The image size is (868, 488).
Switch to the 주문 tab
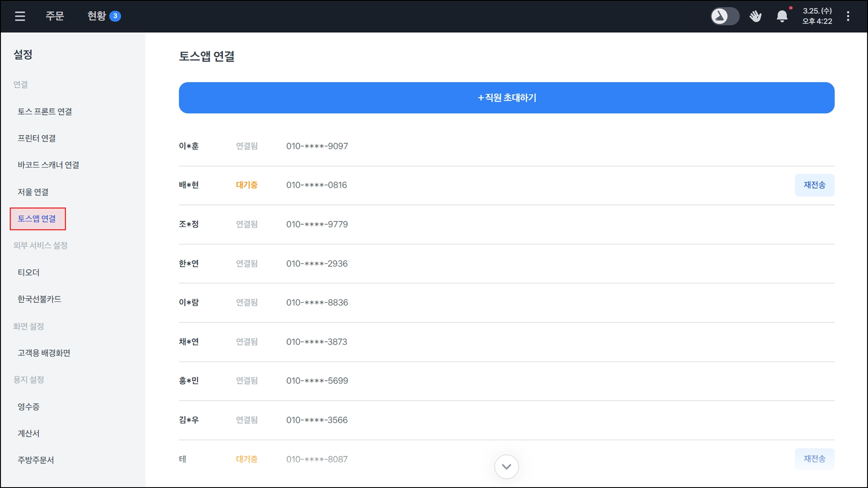click(55, 16)
